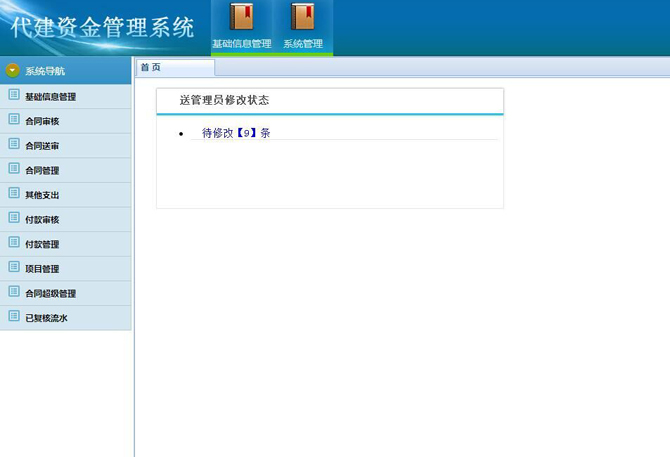Select 合同管理 from the sidebar menu
Screen dimensions: 670x457
click(42, 170)
